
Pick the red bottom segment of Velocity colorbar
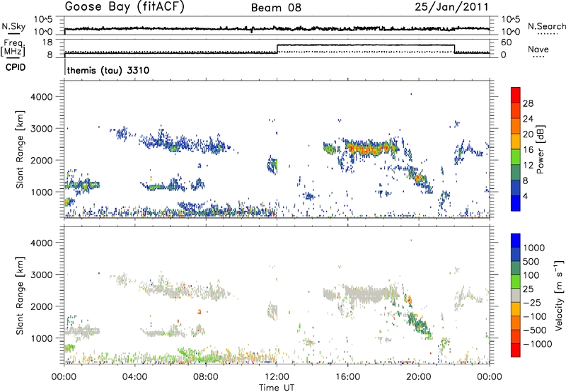[x=516, y=350]
